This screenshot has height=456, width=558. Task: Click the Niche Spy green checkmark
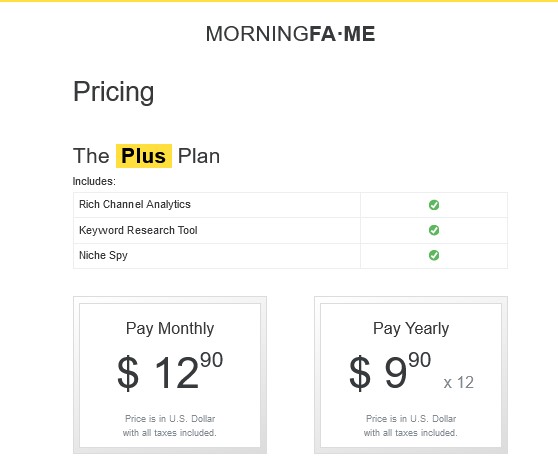pos(434,255)
